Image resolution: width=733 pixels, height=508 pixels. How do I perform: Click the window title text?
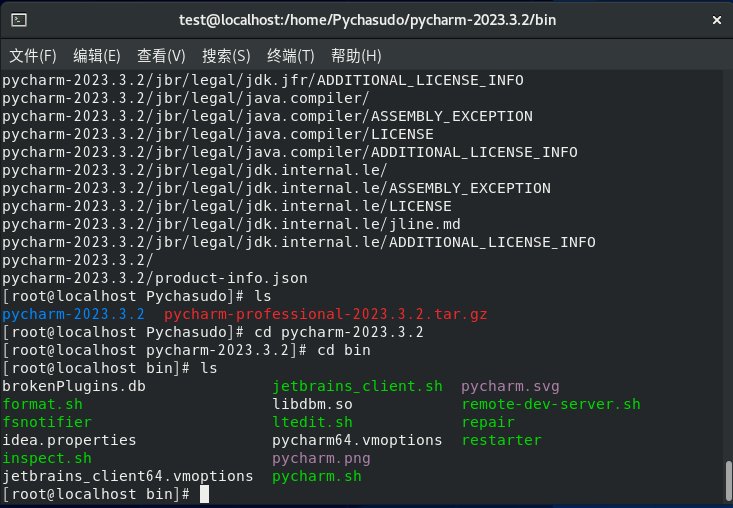tap(367, 20)
